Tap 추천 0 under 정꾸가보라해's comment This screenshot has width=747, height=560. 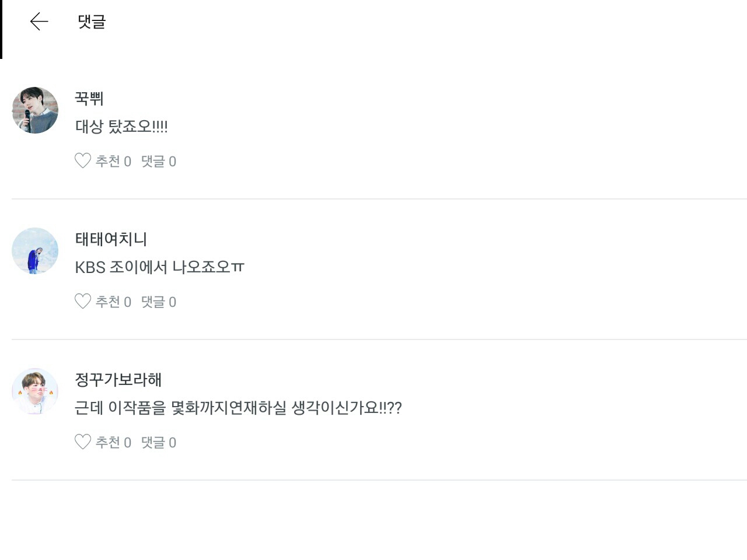coord(114,442)
